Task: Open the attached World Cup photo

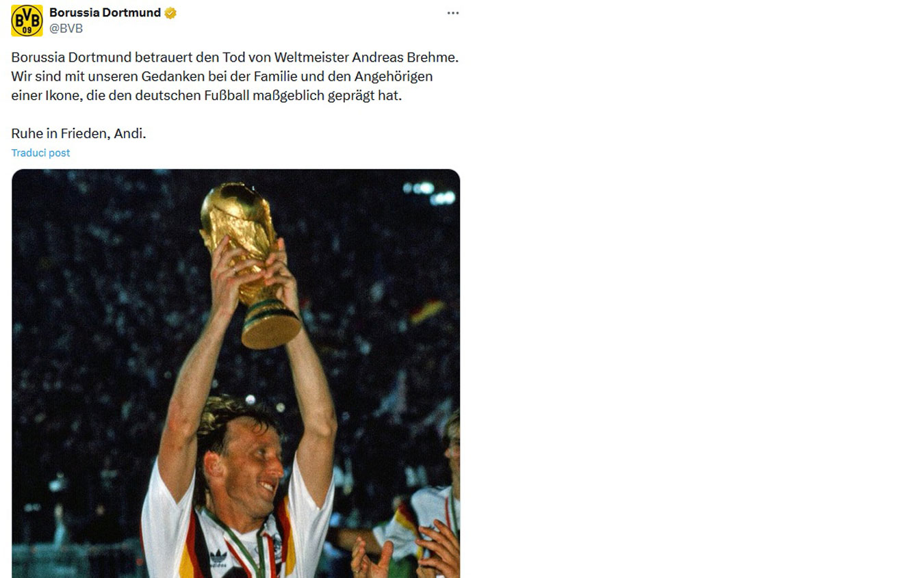Action: 236,373
